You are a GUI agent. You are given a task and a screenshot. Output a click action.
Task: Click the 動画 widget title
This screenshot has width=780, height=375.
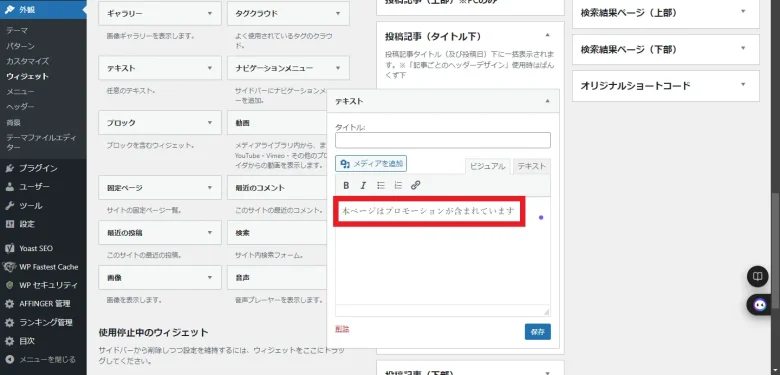tap(242, 123)
